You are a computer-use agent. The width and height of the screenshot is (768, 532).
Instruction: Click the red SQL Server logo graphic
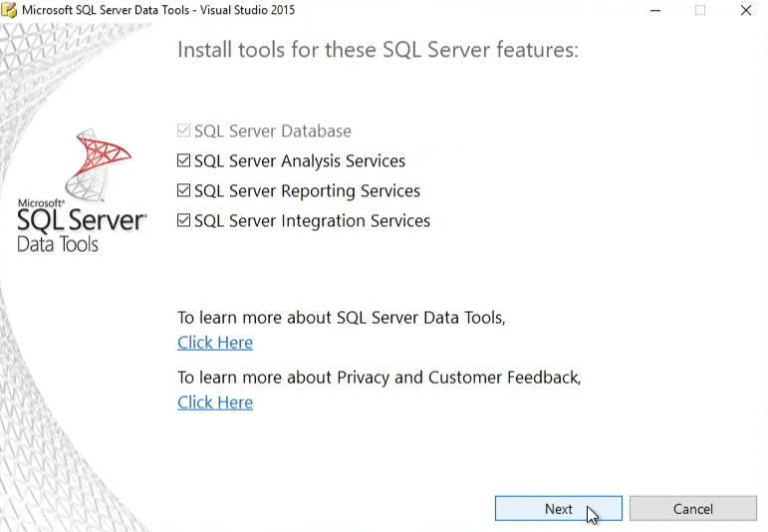click(x=98, y=159)
